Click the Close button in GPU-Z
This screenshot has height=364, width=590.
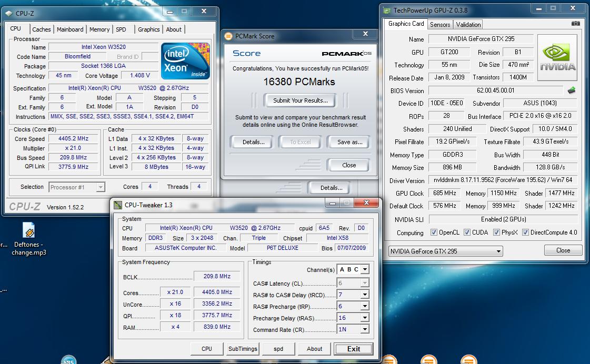(563, 250)
